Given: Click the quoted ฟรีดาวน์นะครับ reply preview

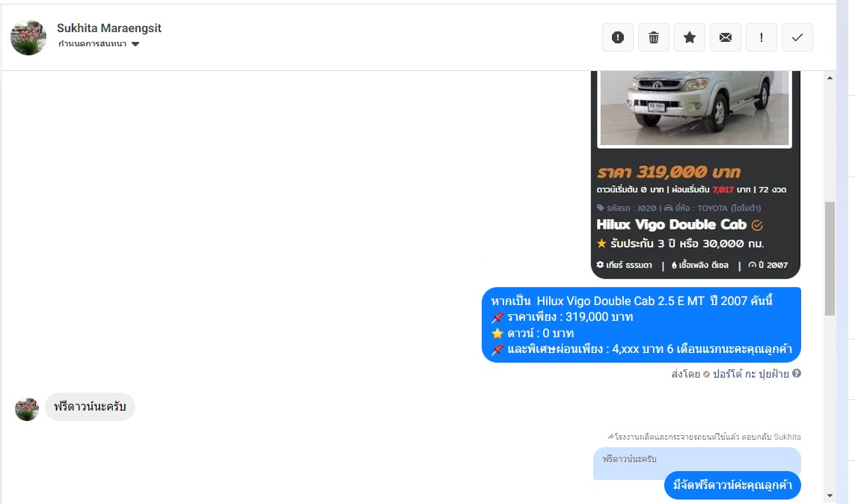Looking at the screenshot, I should tap(697, 461).
